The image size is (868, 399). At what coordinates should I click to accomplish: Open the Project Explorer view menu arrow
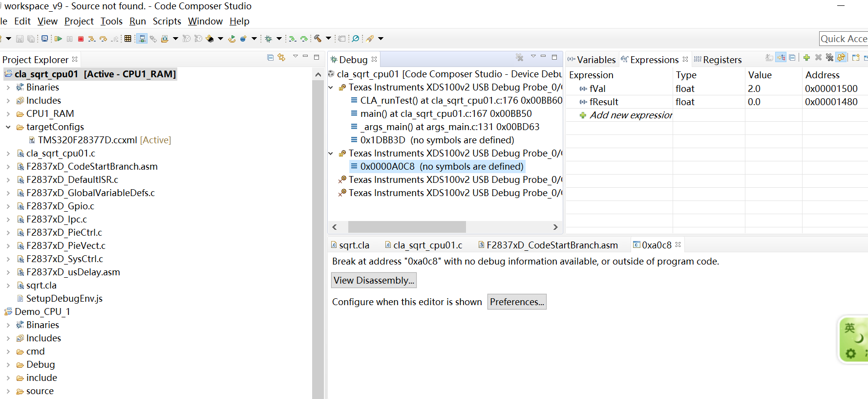[296, 57]
